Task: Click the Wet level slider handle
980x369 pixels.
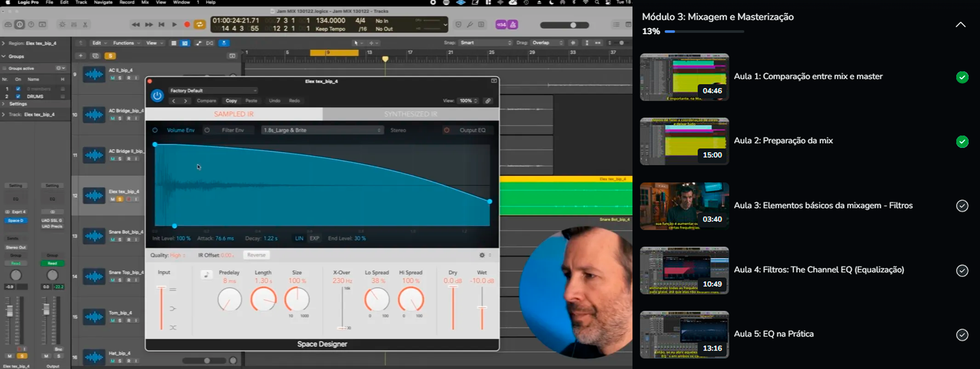Action: pos(482,307)
